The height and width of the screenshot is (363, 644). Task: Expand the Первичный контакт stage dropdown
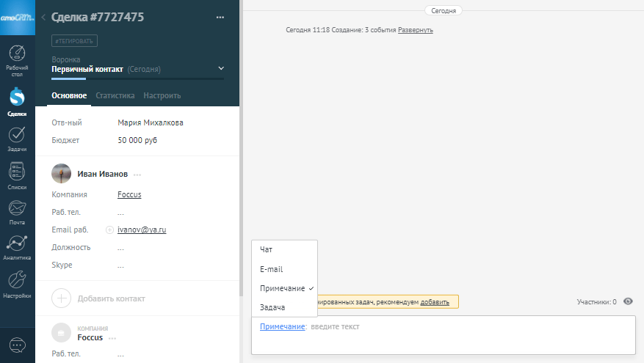[222, 69]
